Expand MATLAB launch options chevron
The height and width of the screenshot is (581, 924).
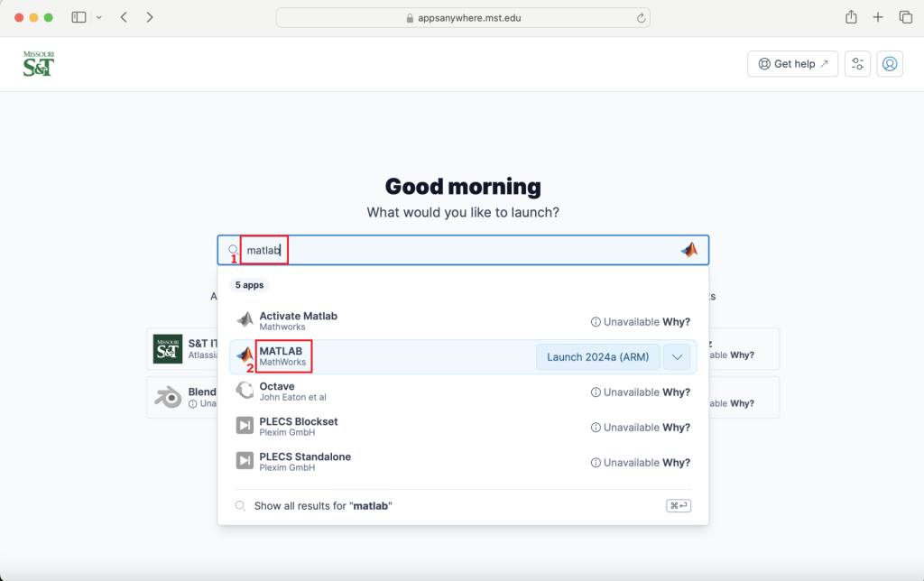pos(677,357)
